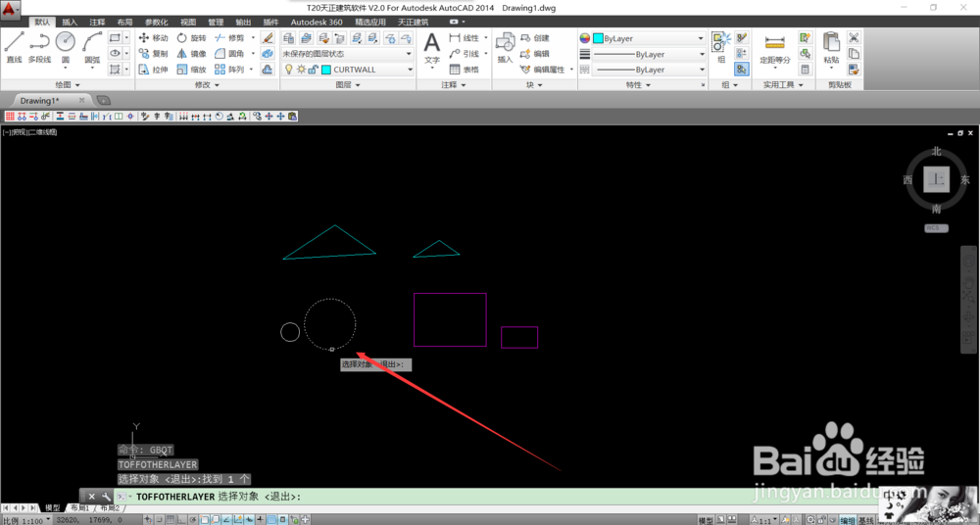Image resolution: width=980 pixels, height=525 pixels.
Task: Toggle the 模型 space button in status bar
Action: (706, 520)
